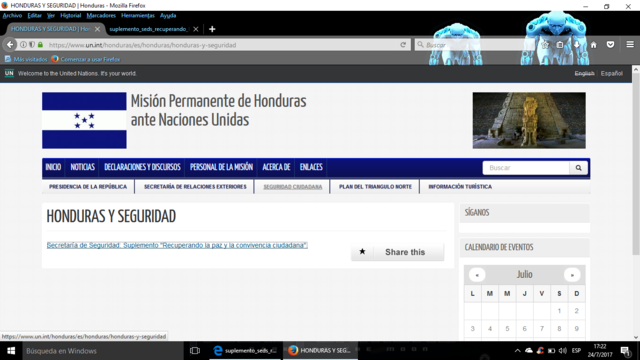Close the suplemento_seds_recuperando tab
640x360 pixels.
196,29
